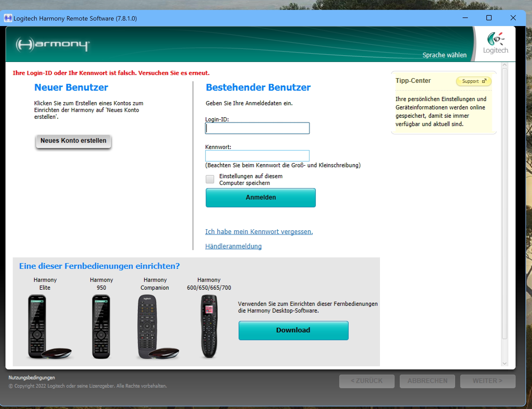Select the Harmony 950 remote image
Viewport: 532px width, 409px height.
click(x=101, y=327)
